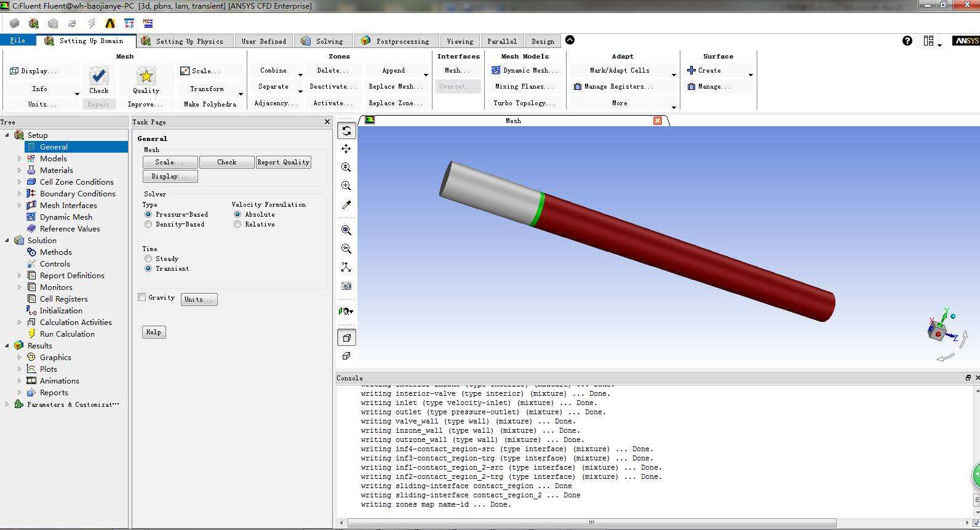Click Replace Mesh... in Zones ribbon
980x530 pixels.
tap(396, 86)
